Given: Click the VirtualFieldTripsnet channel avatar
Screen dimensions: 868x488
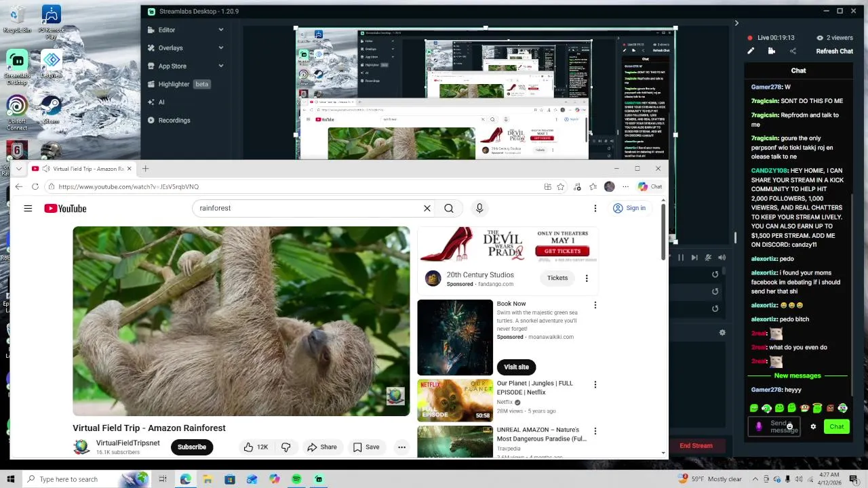Looking at the screenshot, I should point(81,447).
